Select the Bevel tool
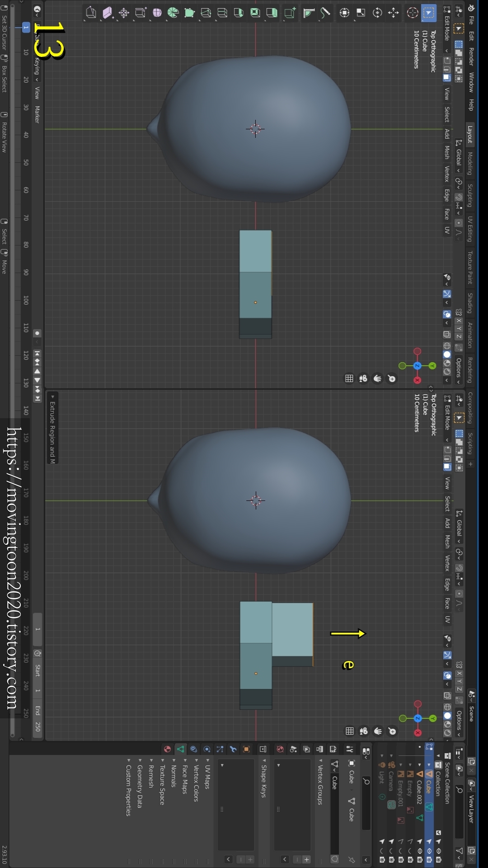Viewport: 488px width, 868px height. tap(239, 13)
